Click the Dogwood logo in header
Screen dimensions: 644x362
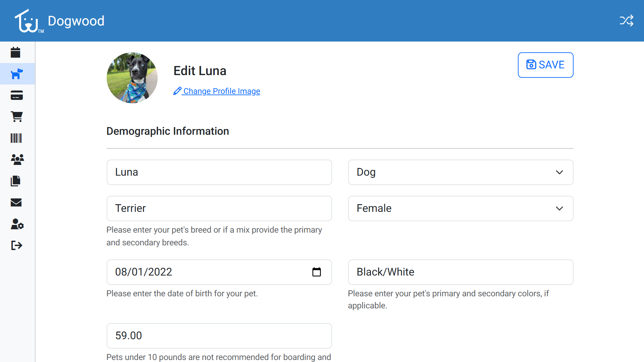pyautogui.click(x=60, y=21)
